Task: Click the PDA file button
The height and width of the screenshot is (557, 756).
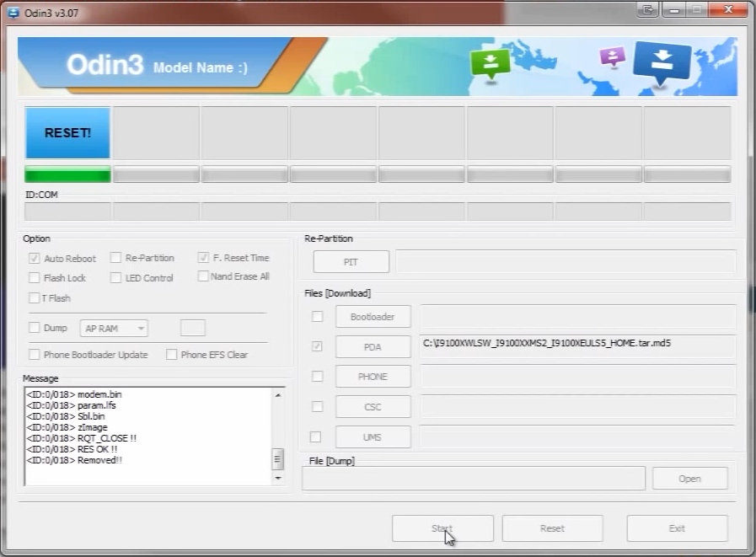Action: 373,346
